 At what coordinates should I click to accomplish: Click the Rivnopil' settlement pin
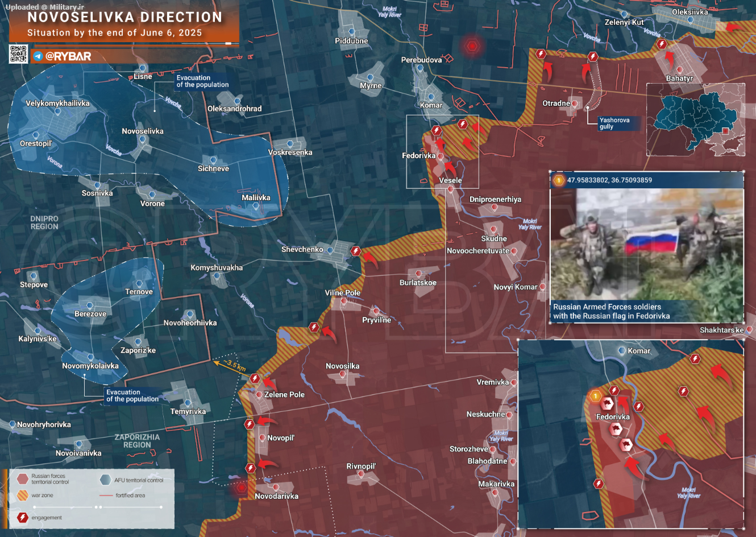(x=361, y=474)
